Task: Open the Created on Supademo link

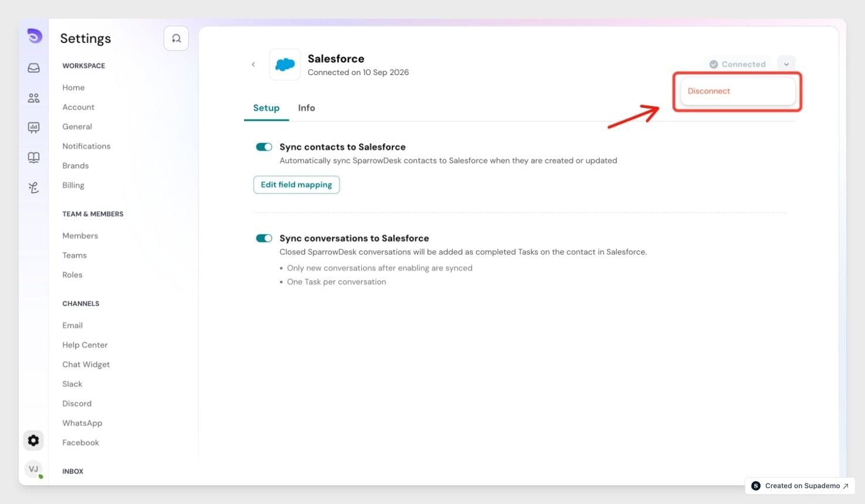Action: 800,486
